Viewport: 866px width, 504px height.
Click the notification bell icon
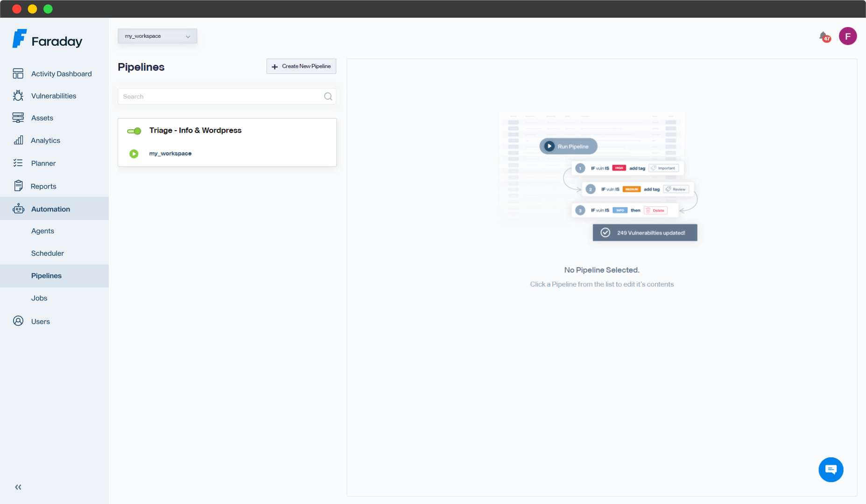[x=824, y=36]
